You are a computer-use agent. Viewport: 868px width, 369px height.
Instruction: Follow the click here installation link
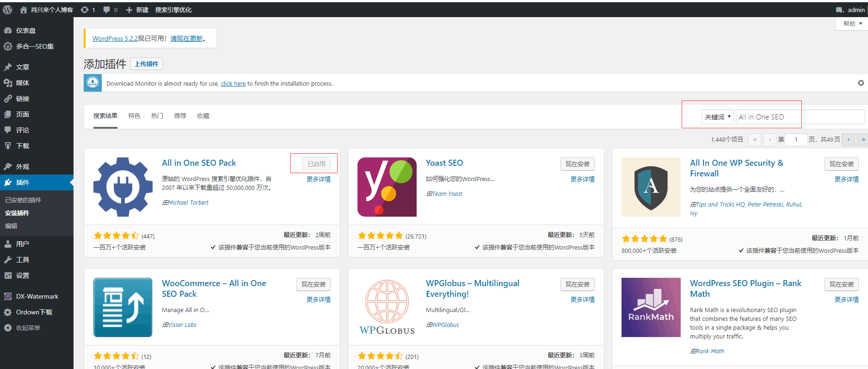pos(233,83)
